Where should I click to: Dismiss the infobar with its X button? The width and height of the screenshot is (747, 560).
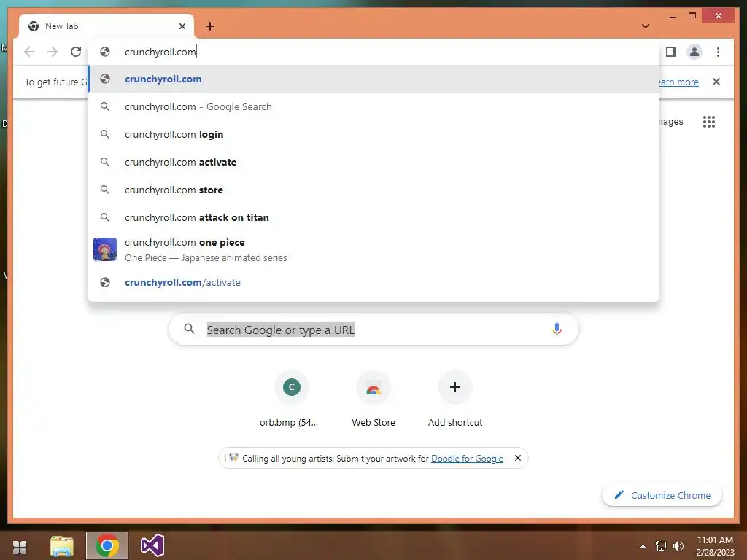point(716,82)
